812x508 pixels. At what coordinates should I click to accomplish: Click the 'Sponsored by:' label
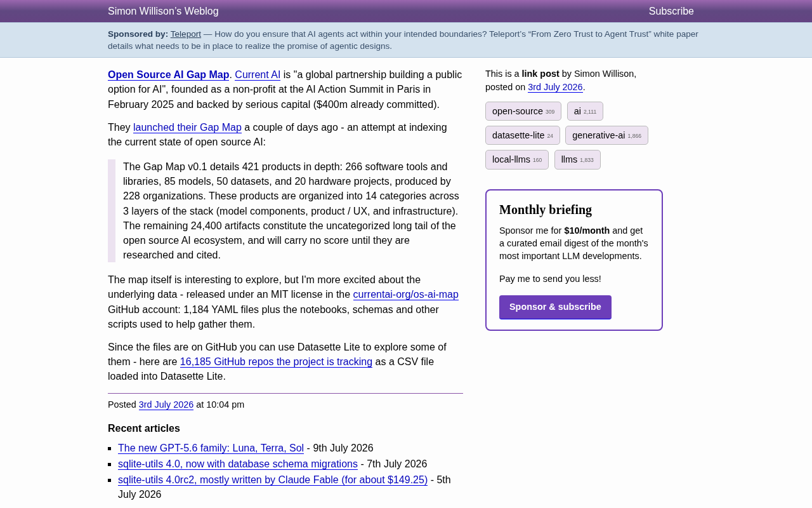click(138, 34)
